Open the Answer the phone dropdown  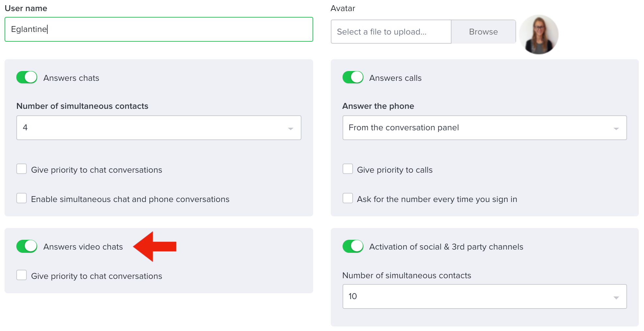[x=484, y=128]
